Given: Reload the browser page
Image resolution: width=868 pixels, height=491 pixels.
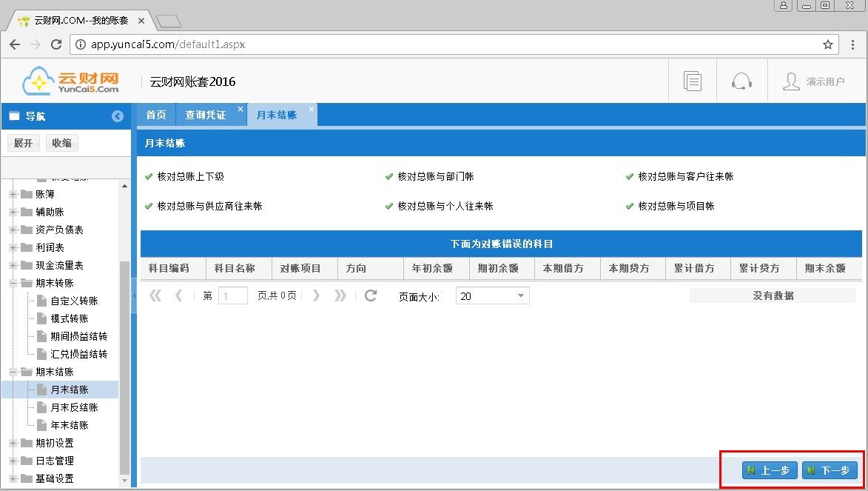Looking at the screenshot, I should pos(55,44).
